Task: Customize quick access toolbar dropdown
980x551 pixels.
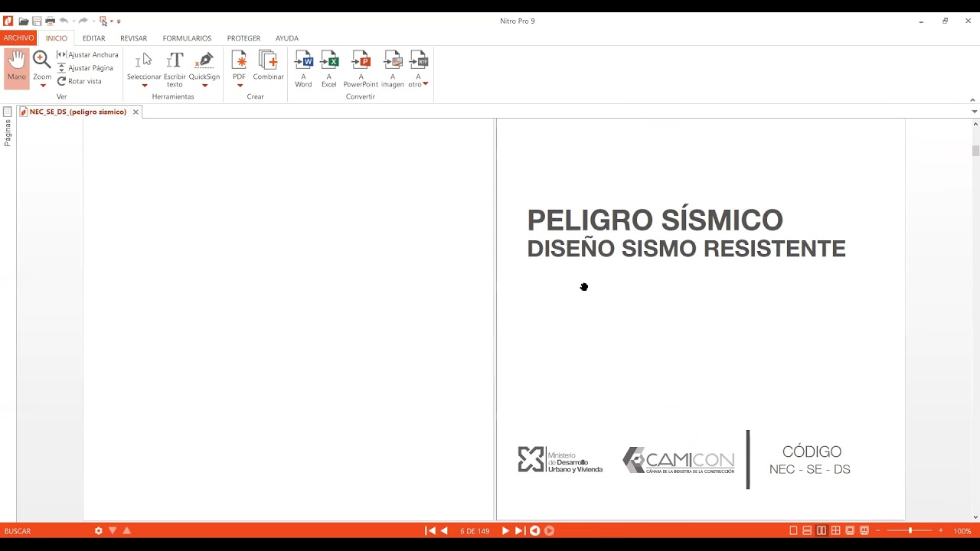Action: [119, 21]
